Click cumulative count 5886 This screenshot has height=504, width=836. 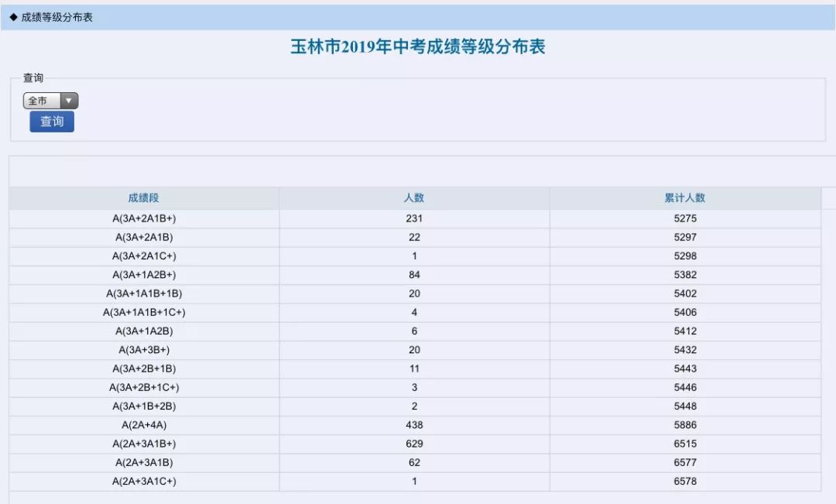[685, 425]
